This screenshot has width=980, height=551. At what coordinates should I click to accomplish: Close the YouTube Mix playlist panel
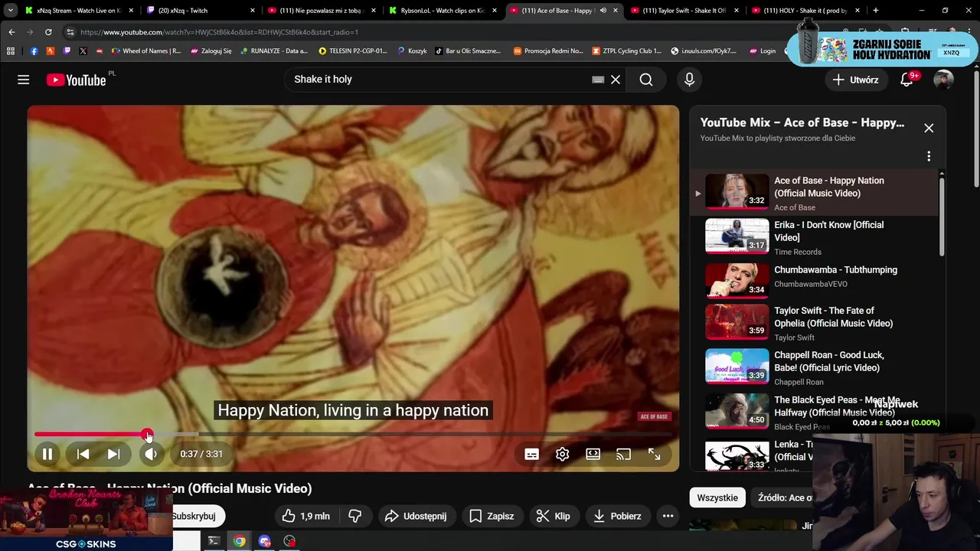coord(929,128)
